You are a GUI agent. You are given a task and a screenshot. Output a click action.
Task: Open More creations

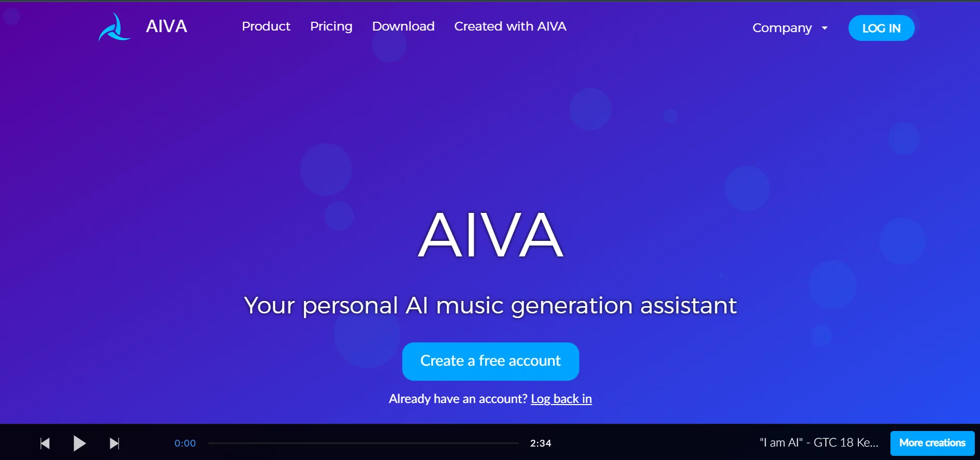pos(932,443)
